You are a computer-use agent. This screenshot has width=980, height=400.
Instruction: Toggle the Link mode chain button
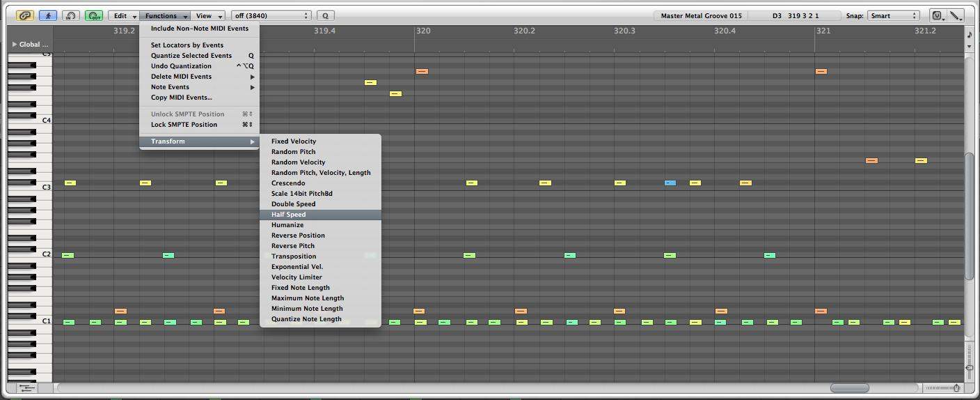coord(25,15)
